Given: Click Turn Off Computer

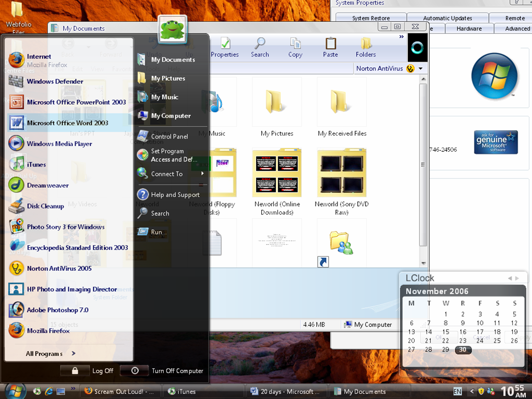Looking at the screenshot, I should click(x=162, y=370).
